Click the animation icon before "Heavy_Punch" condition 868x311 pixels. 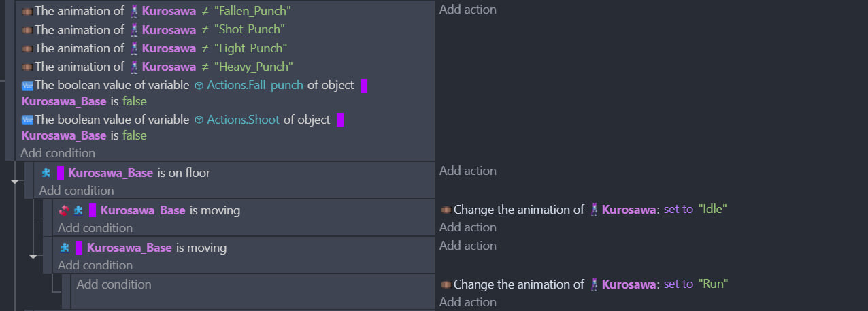pos(27,67)
